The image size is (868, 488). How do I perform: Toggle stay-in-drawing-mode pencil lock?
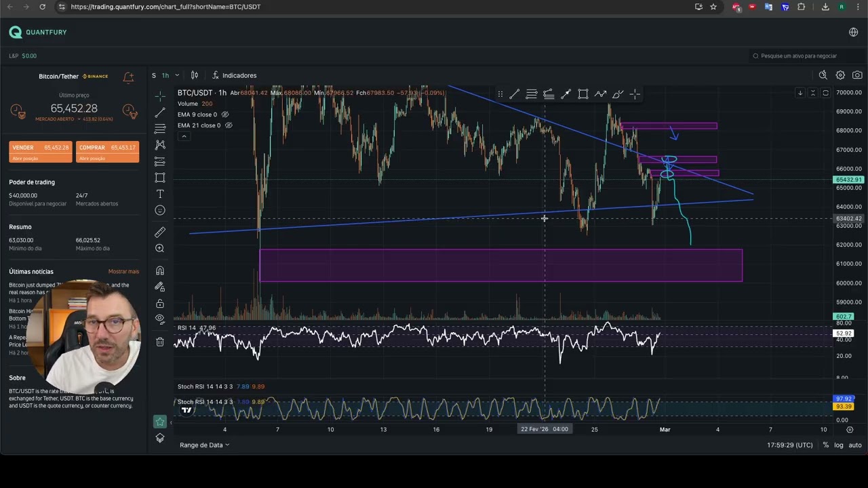coord(160,287)
